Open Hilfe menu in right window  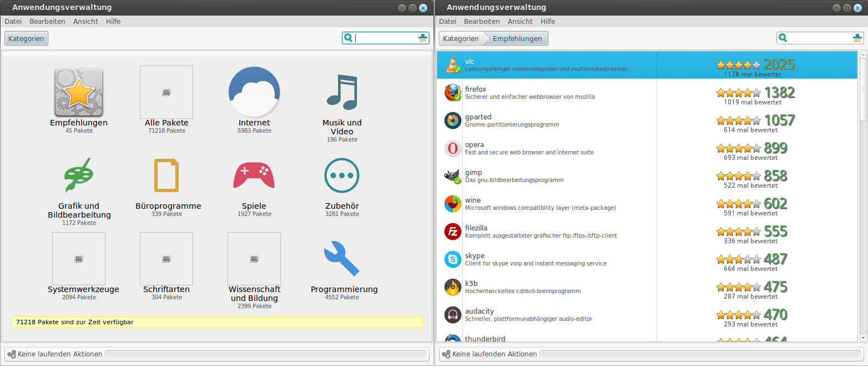pos(548,21)
